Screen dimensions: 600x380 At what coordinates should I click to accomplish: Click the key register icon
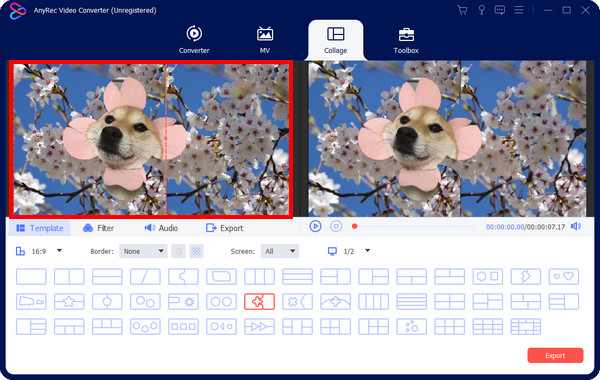tap(481, 10)
